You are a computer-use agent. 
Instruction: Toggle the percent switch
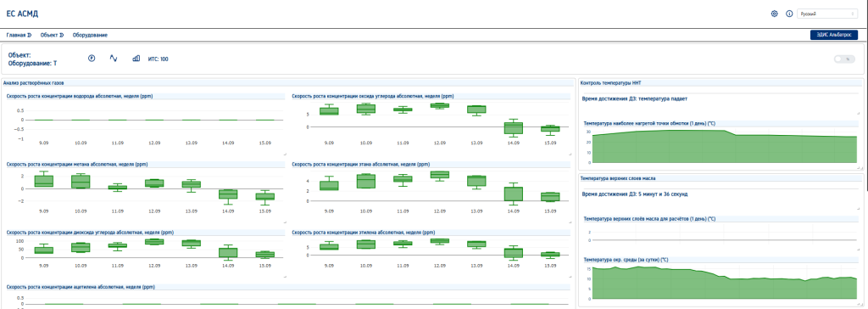pos(845,59)
